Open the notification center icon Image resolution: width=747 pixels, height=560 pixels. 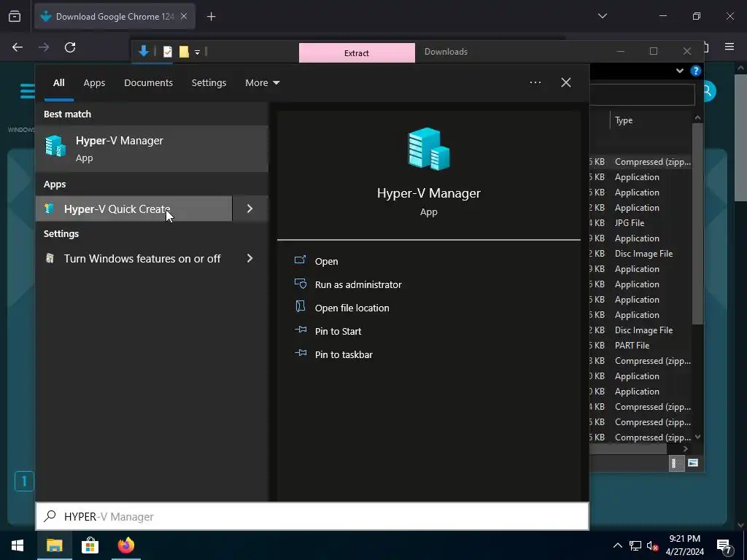pyautogui.click(x=724, y=547)
